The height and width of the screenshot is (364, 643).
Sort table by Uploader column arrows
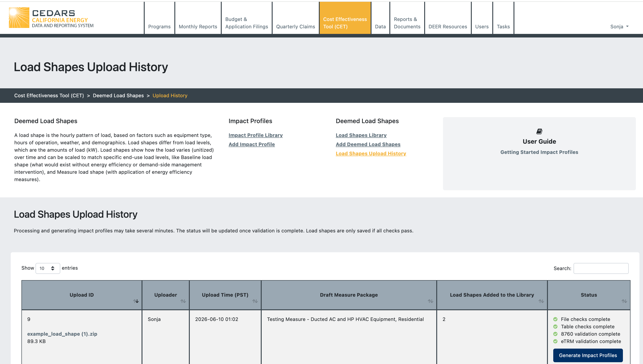[x=183, y=301]
